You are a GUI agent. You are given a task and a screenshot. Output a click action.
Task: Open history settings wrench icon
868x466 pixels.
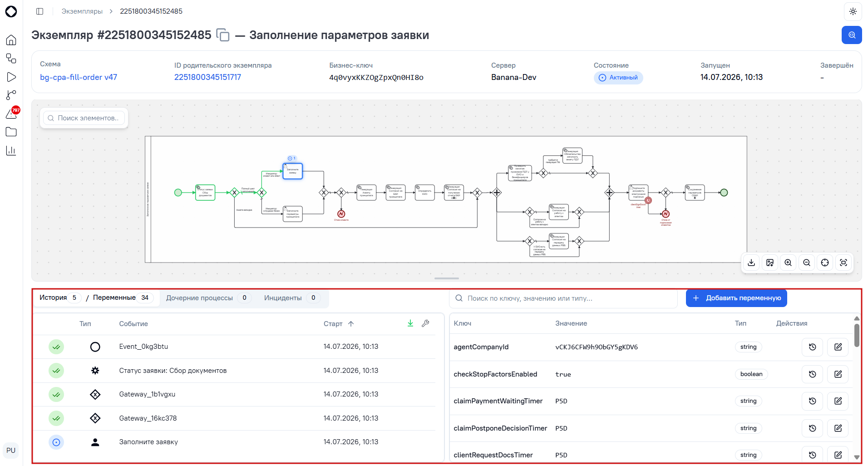(x=425, y=323)
